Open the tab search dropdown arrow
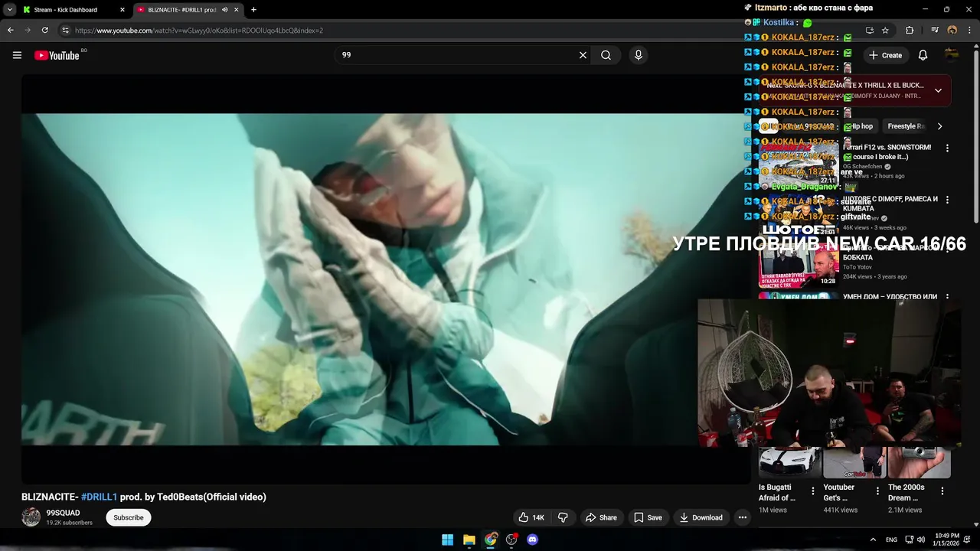The width and height of the screenshot is (980, 551). coord(9,10)
